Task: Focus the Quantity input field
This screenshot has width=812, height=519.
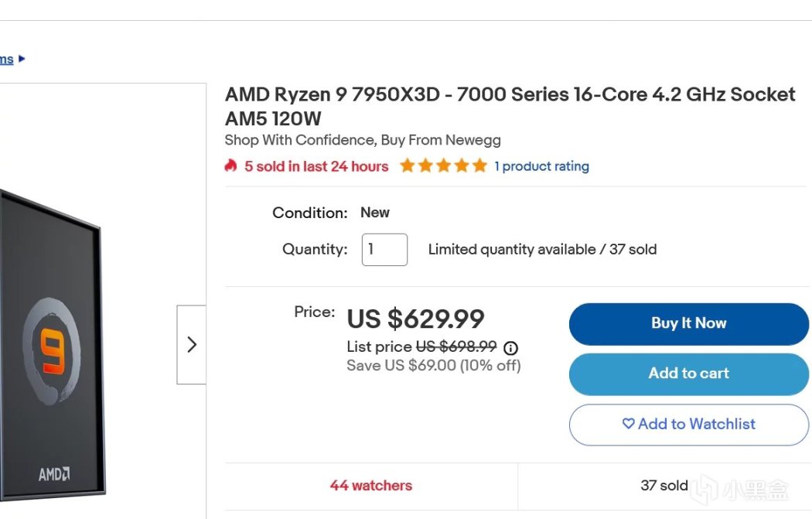Action: click(384, 250)
